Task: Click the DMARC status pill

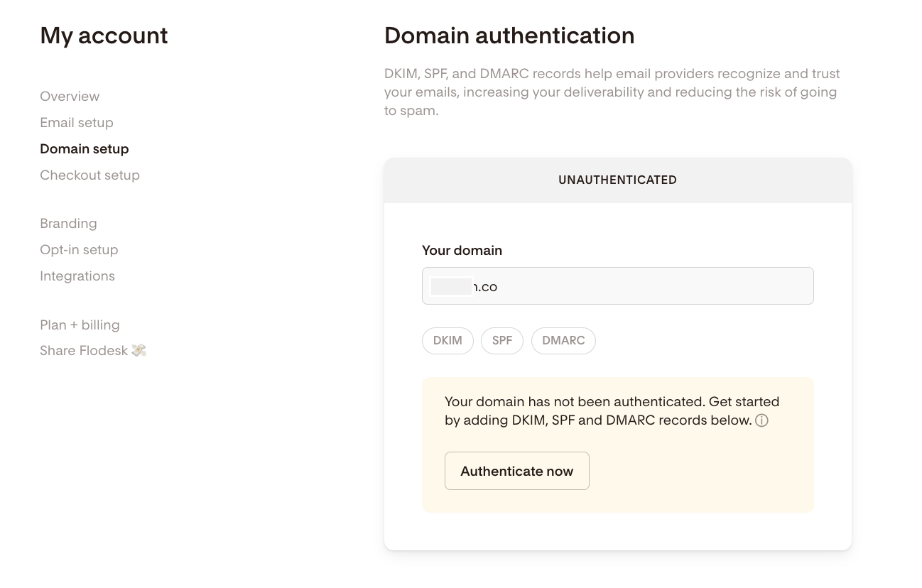Action: (563, 341)
